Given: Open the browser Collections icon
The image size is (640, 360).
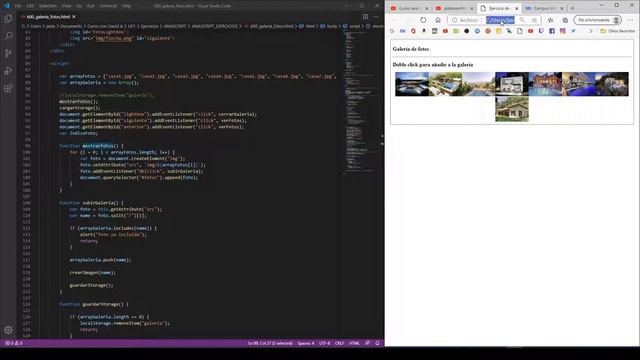Looking at the screenshot, I should [x=565, y=20].
